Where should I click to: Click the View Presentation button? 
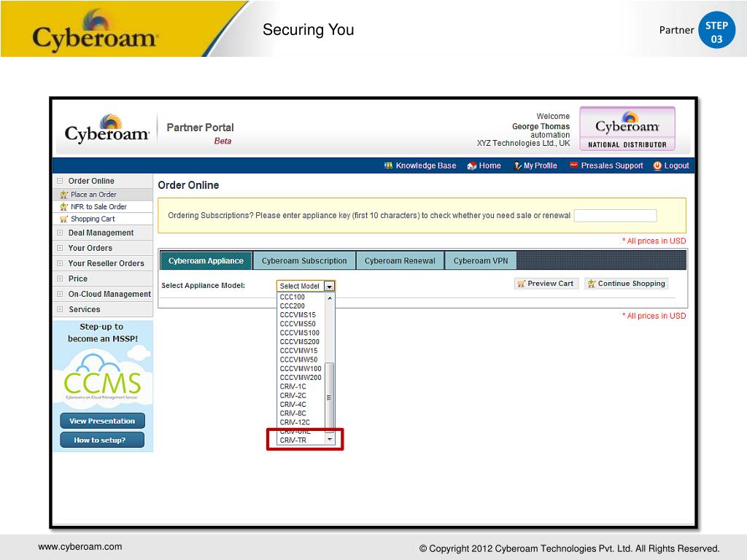click(102, 421)
